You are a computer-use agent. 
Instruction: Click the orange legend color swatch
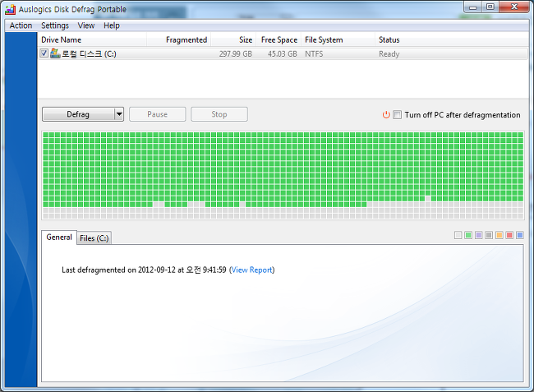[499, 235]
